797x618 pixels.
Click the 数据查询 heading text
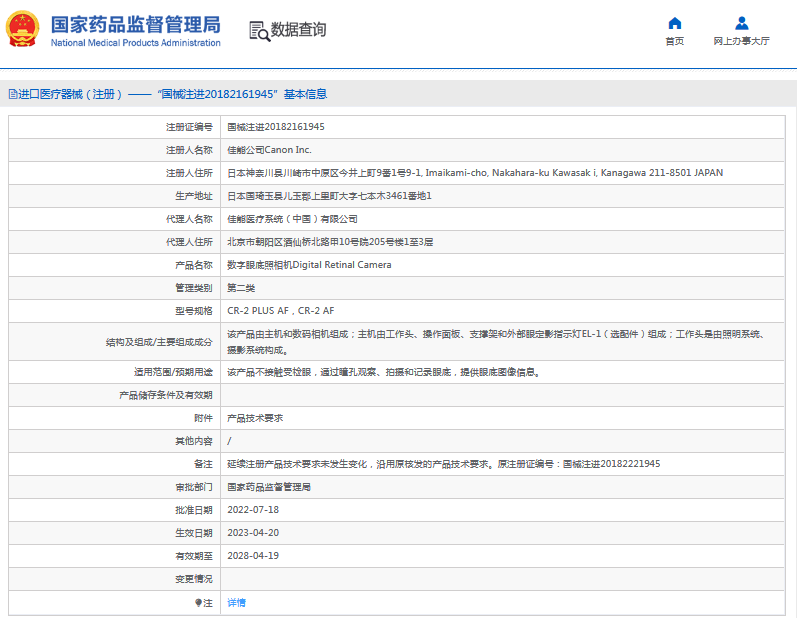(x=298, y=29)
